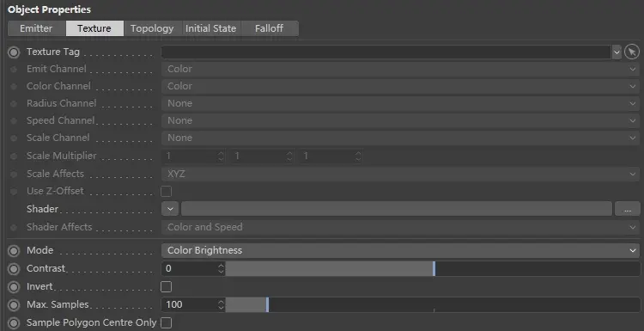
Task: Toggle the Max. Samples animation dot
Action: (14, 305)
